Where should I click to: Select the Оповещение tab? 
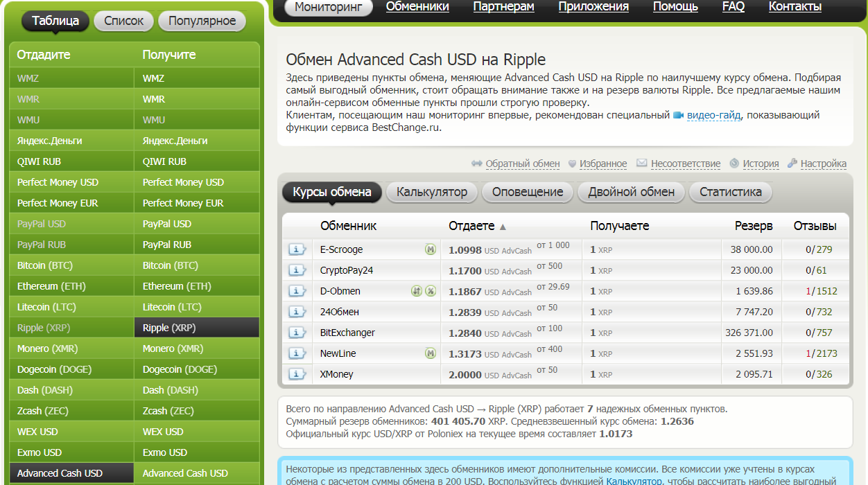(x=528, y=192)
